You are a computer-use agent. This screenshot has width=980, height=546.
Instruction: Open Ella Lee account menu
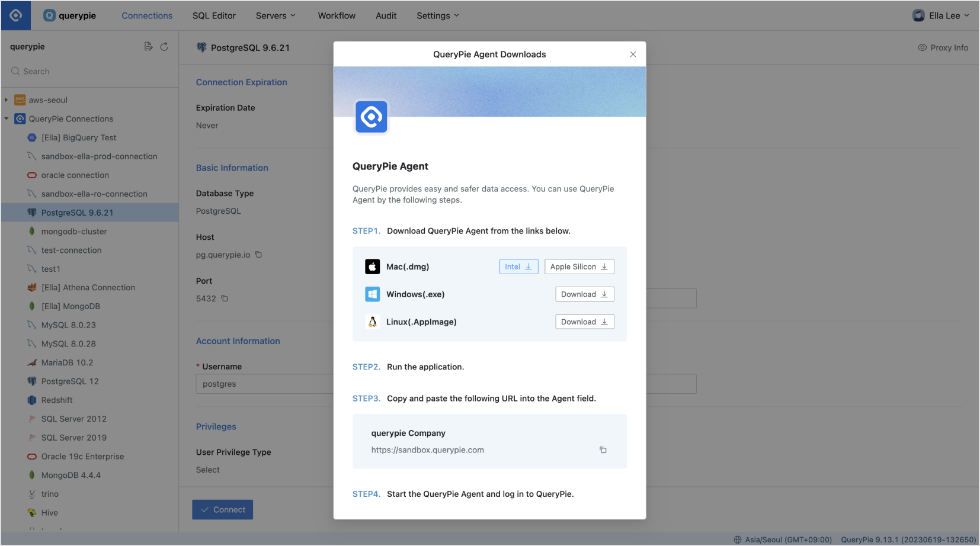[941, 16]
